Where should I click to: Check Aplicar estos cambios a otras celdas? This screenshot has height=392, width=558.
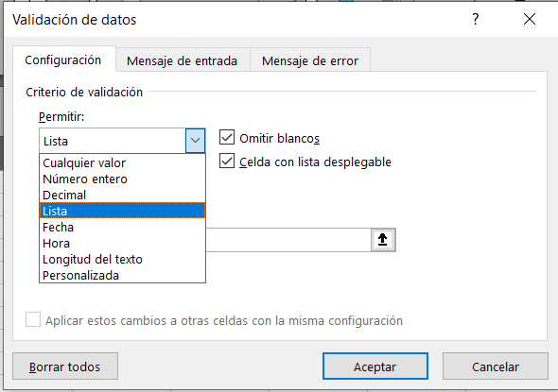[x=33, y=319]
